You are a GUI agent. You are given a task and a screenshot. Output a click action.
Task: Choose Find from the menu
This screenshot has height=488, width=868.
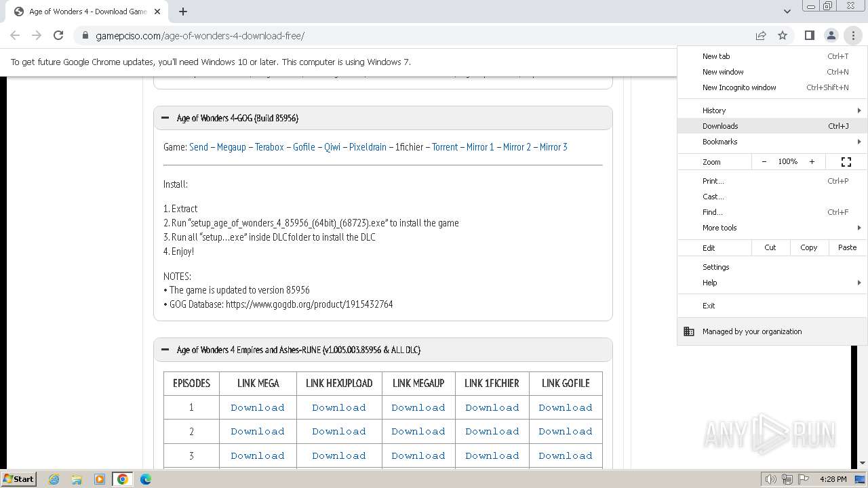click(772, 212)
